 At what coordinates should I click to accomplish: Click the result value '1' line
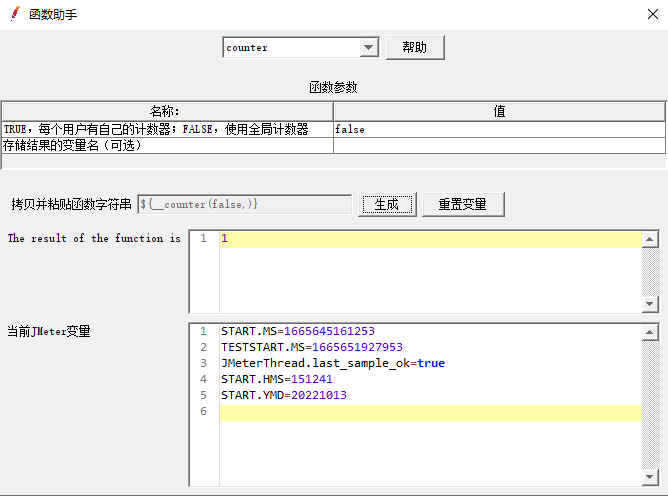coord(431,238)
